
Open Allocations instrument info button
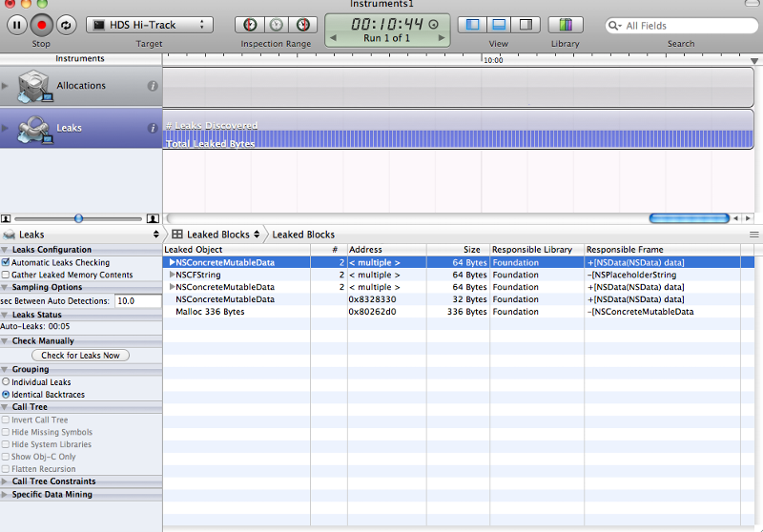tap(153, 86)
